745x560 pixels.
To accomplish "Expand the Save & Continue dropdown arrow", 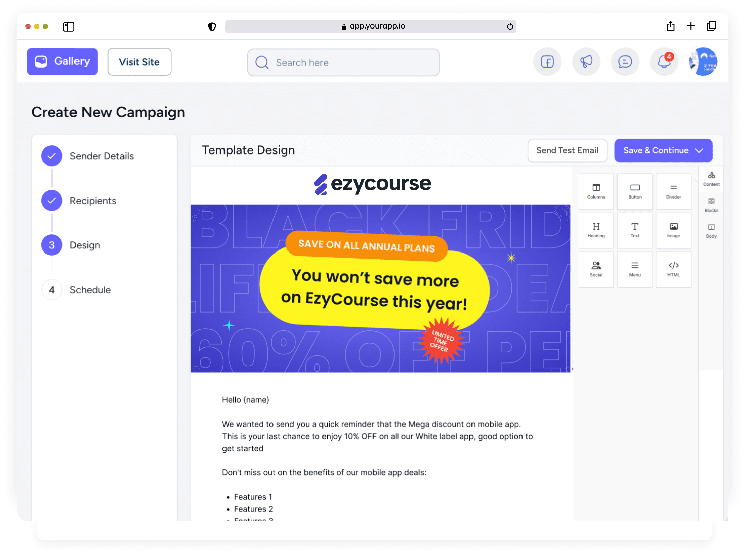I will pos(700,151).
